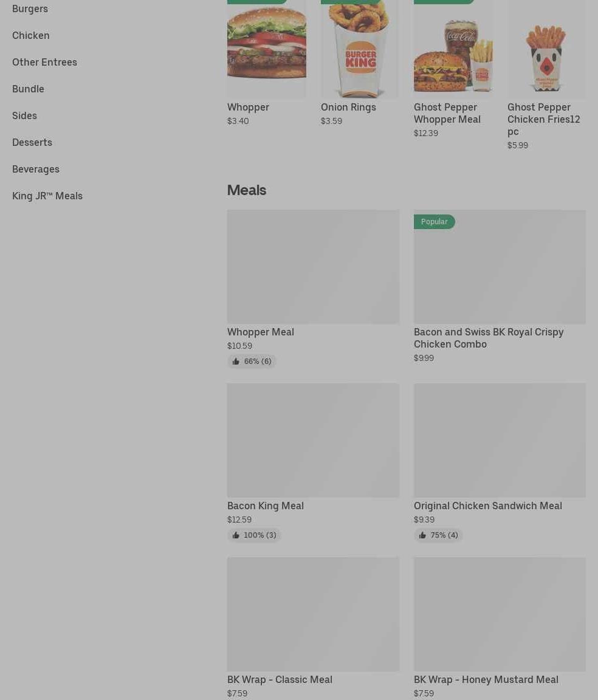Image resolution: width=598 pixels, height=700 pixels.
Task: Open the Onion Rings product photo
Action: [360, 49]
